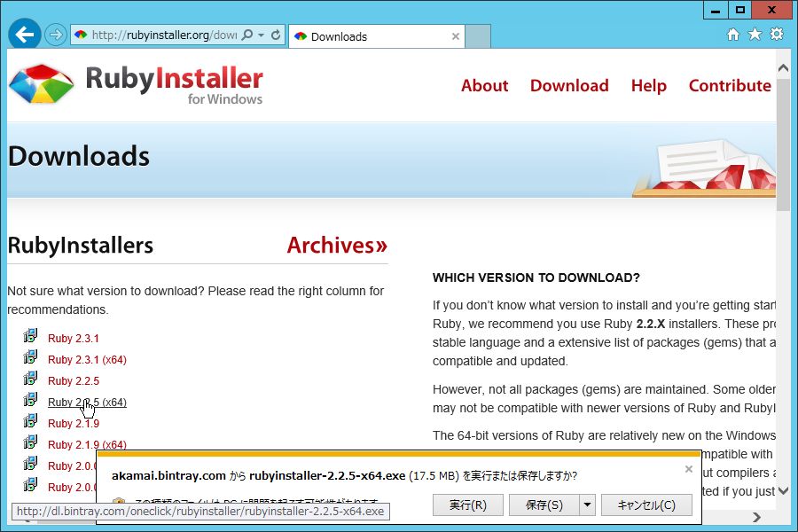The width and height of the screenshot is (798, 532).
Task: Click installer icon beside Ruby 2.2.5
Action: tap(30, 379)
